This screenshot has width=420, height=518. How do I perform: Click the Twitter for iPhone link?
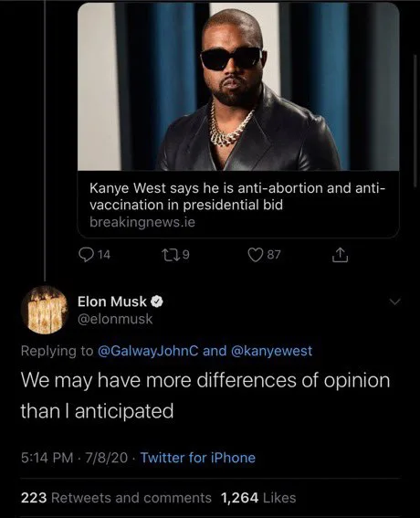point(198,458)
